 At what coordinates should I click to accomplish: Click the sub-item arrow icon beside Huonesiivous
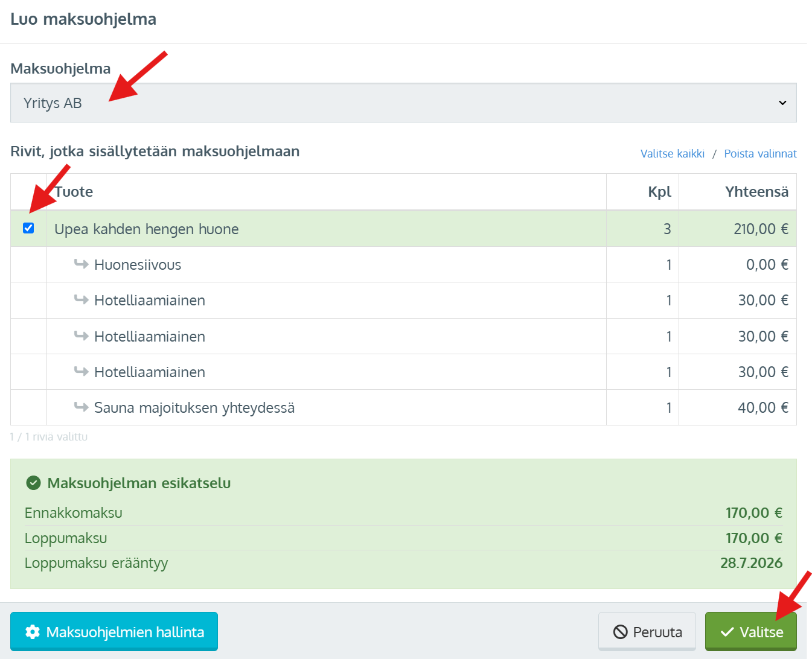tap(82, 264)
